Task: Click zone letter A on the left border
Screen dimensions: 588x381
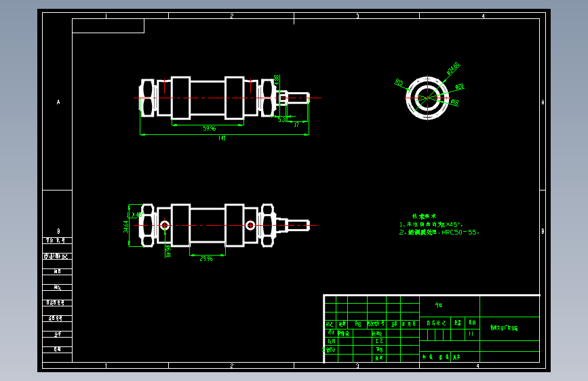Action: pos(58,102)
